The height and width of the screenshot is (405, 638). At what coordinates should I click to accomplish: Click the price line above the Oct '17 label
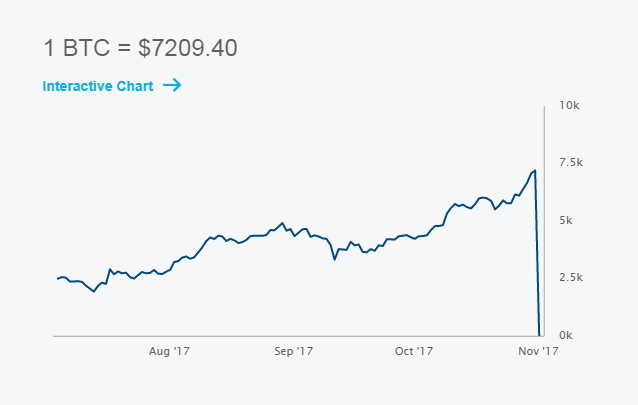[x=413, y=236]
